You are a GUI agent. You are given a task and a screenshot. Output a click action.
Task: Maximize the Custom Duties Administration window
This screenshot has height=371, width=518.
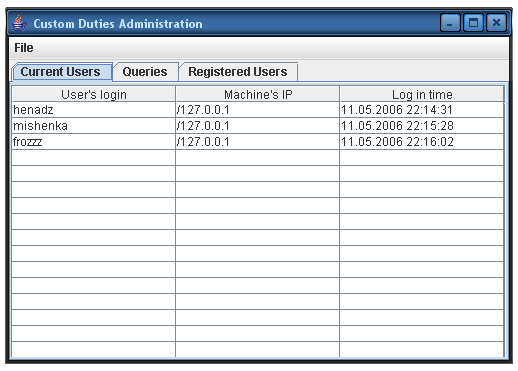[x=473, y=23]
